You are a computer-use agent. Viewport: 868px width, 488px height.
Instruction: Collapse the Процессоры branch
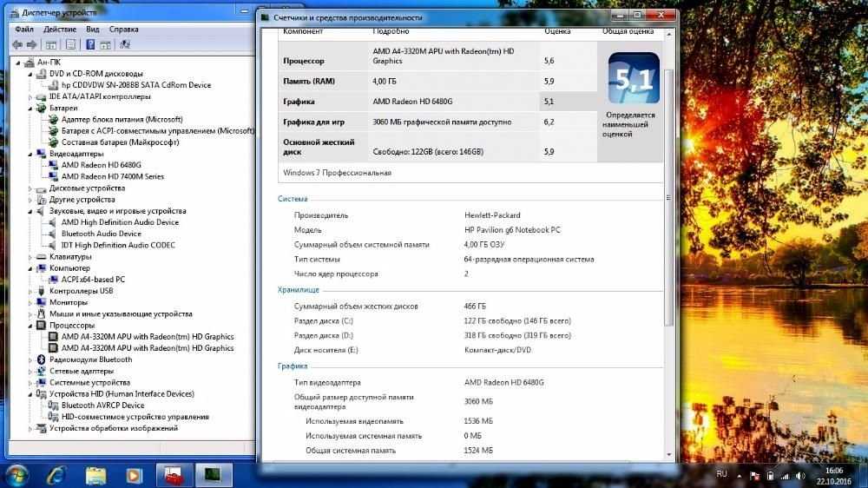(x=30, y=326)
